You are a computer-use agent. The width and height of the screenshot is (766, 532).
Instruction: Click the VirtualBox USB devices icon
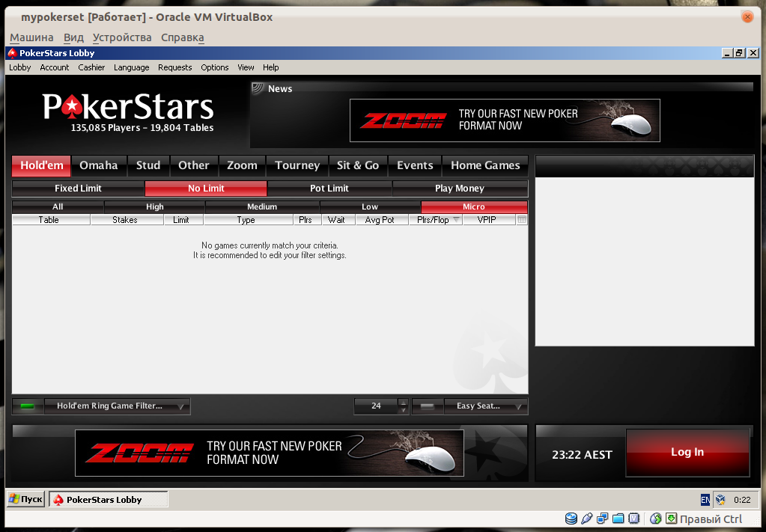pyautogui.click(x=587, y=519)
